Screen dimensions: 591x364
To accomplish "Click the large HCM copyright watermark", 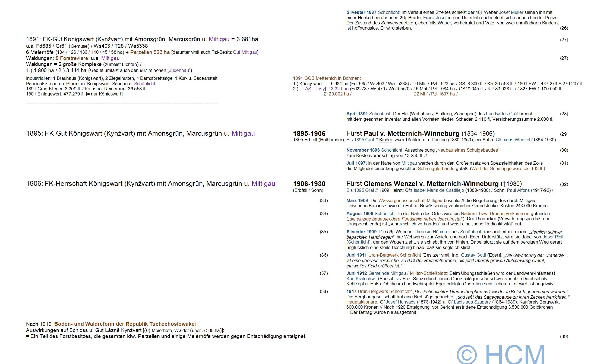I will (501, 354).
